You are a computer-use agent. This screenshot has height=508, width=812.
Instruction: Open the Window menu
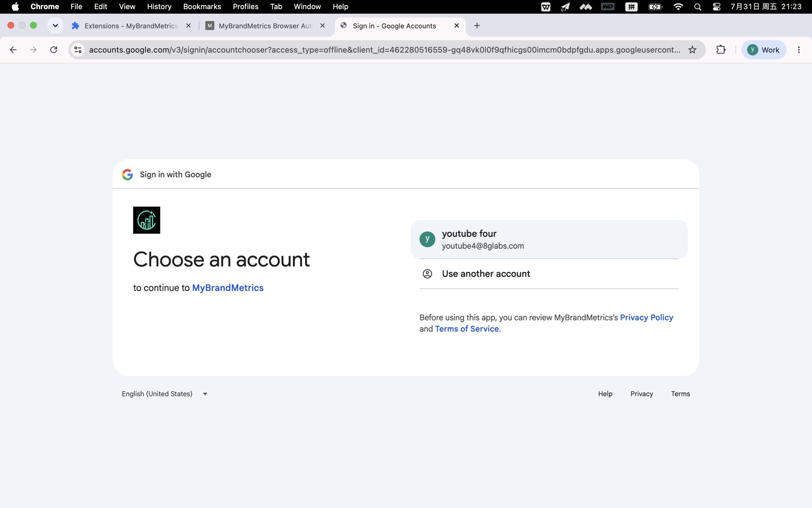(x=307, y=7)
